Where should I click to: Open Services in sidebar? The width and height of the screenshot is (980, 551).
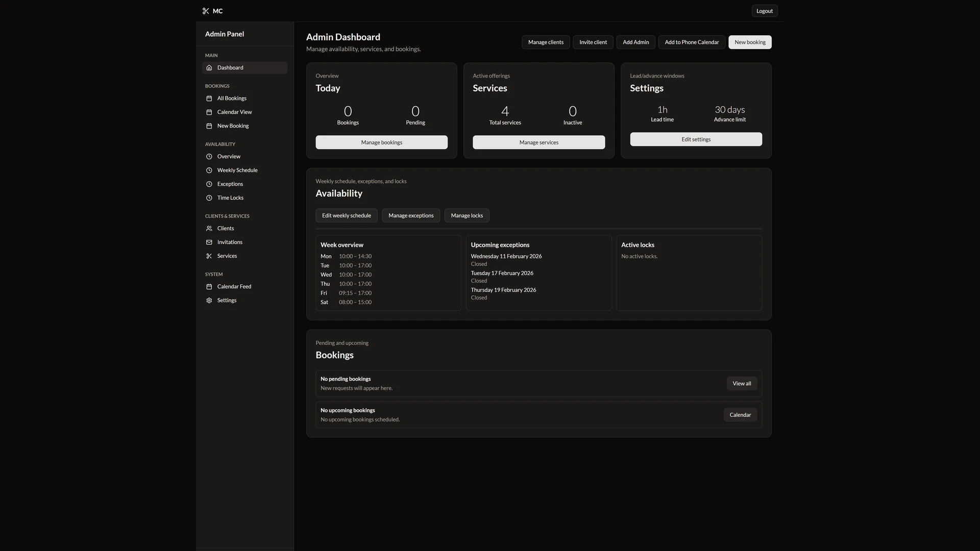point(244,256)
